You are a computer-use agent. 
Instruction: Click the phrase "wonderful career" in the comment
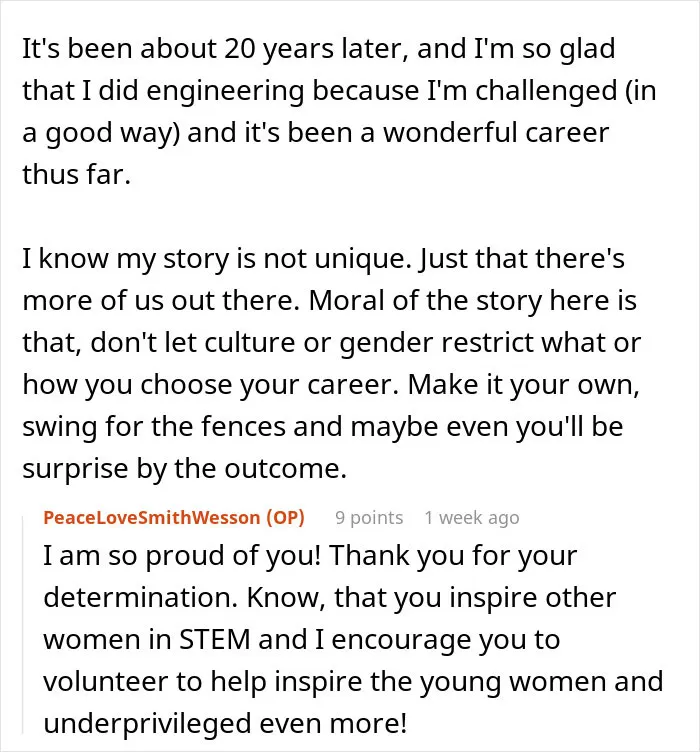[496, 133]
